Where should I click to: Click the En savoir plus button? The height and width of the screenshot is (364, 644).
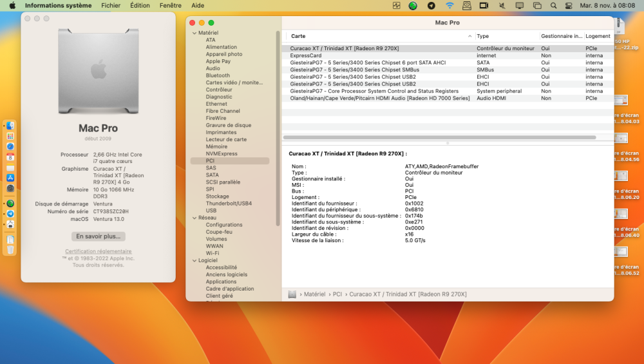tap(98, 236)
